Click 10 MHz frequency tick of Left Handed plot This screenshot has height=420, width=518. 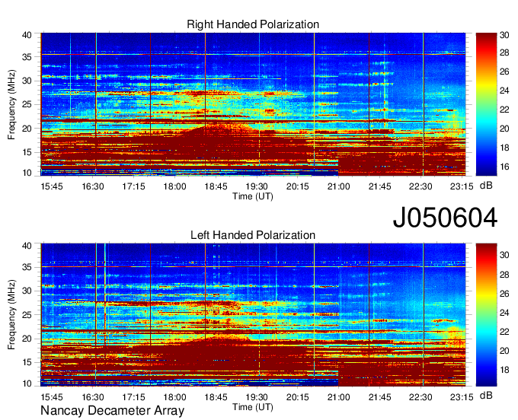pos(27,383)
